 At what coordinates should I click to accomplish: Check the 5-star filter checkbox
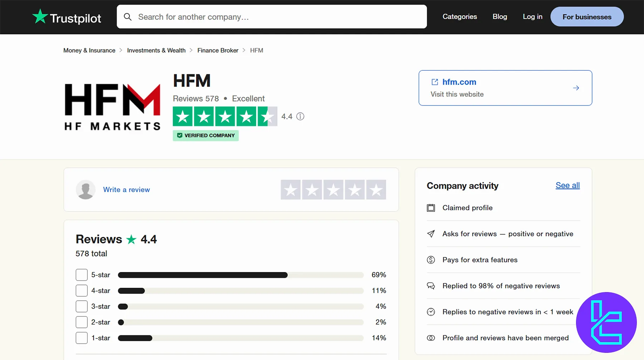pos(82,275)
